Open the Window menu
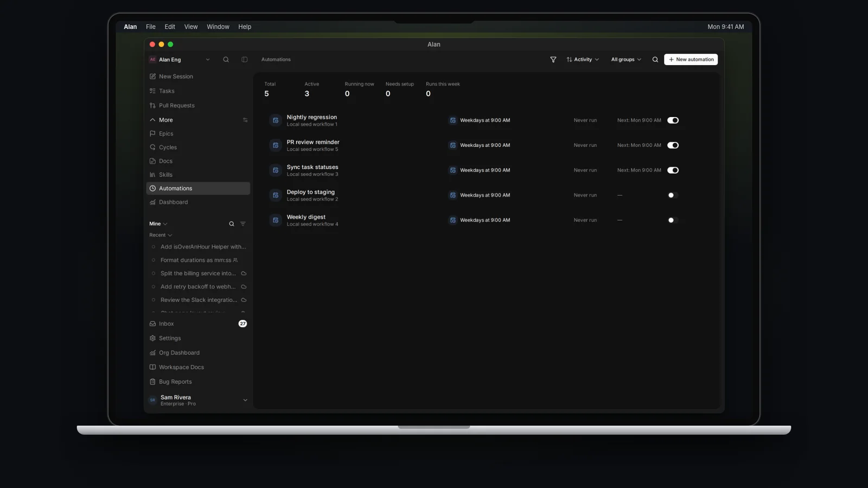The image size is (868, 488). pos(218,27)
